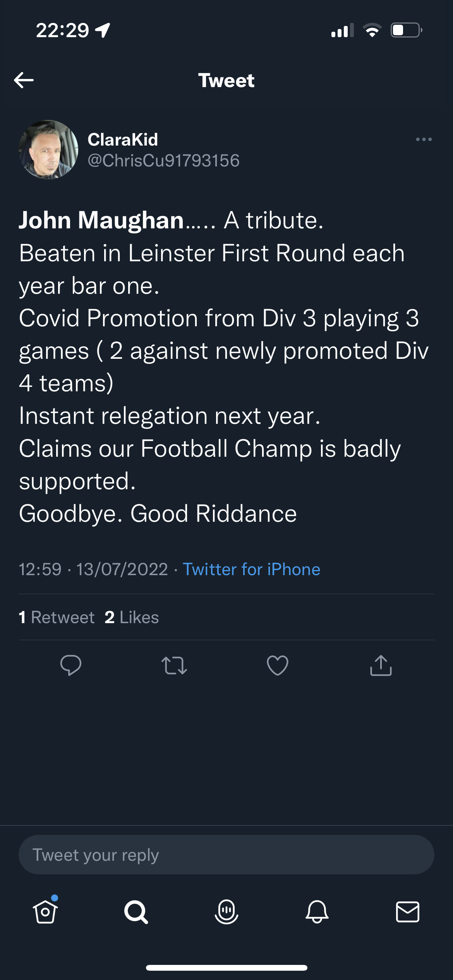View the list of 2 Likes

click(132, 617)
